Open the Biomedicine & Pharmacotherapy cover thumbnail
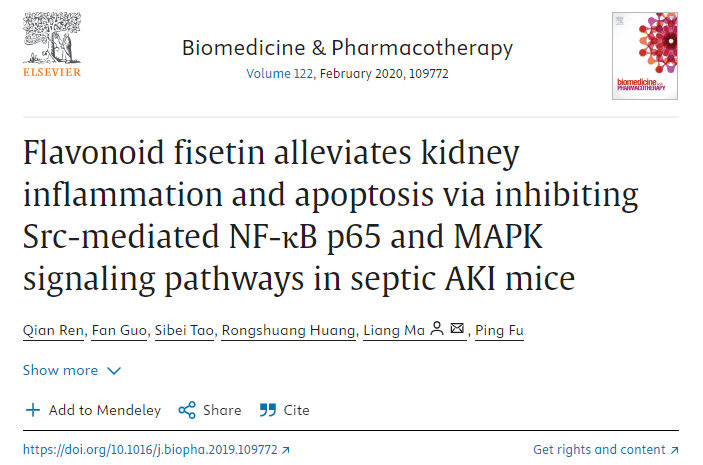703x465 pixels. point(645,56)
